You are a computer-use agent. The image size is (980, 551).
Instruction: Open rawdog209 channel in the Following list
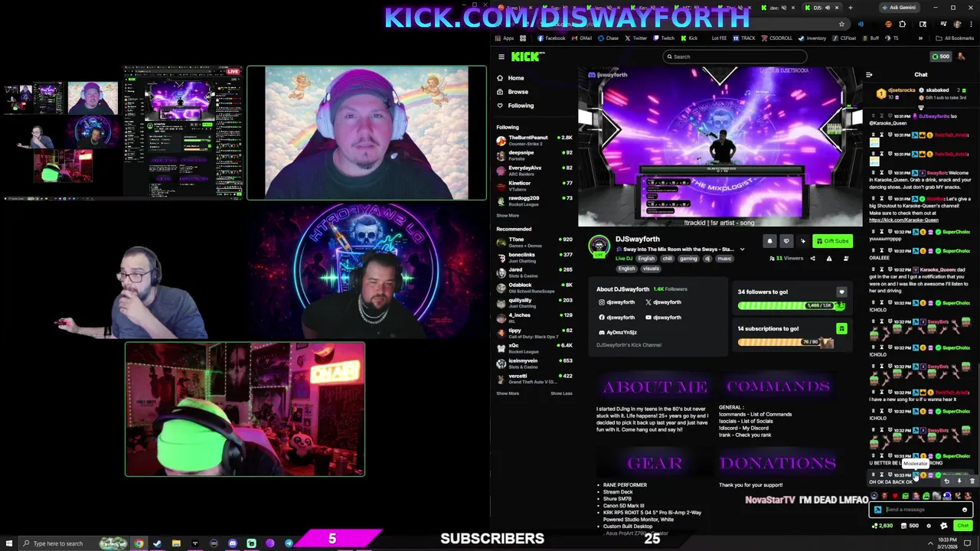coord(534,201)
